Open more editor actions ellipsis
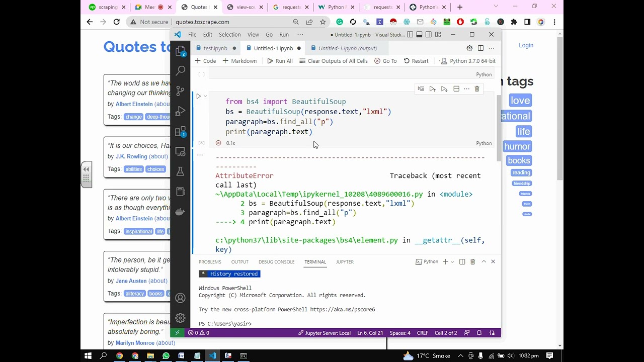The image size is (644, 362). point(492,48)
